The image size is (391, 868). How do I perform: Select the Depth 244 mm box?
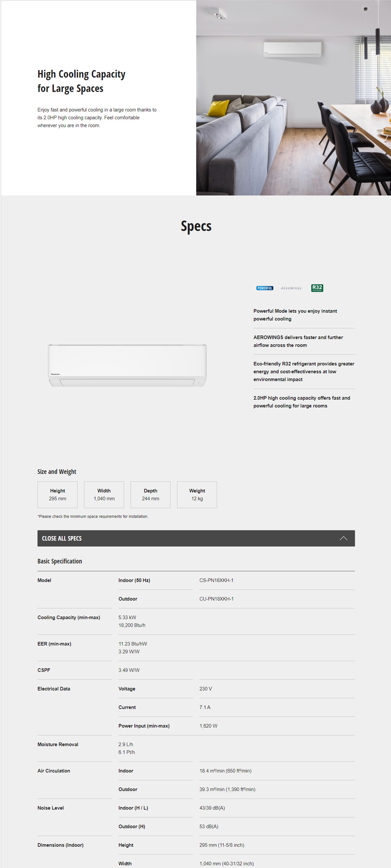(150, 494)
